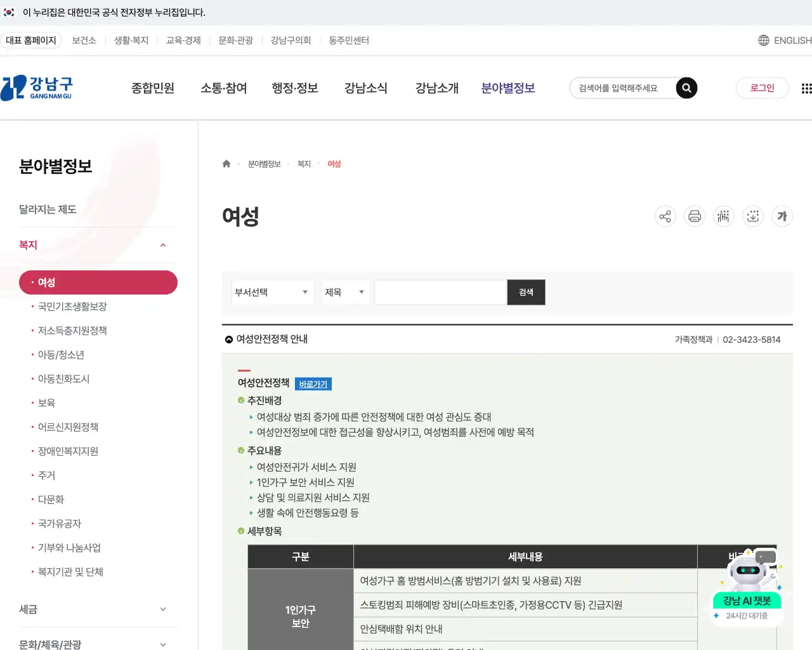
Task: Go to home via breadcrumb house icon
Action: [x=226, y=164]
